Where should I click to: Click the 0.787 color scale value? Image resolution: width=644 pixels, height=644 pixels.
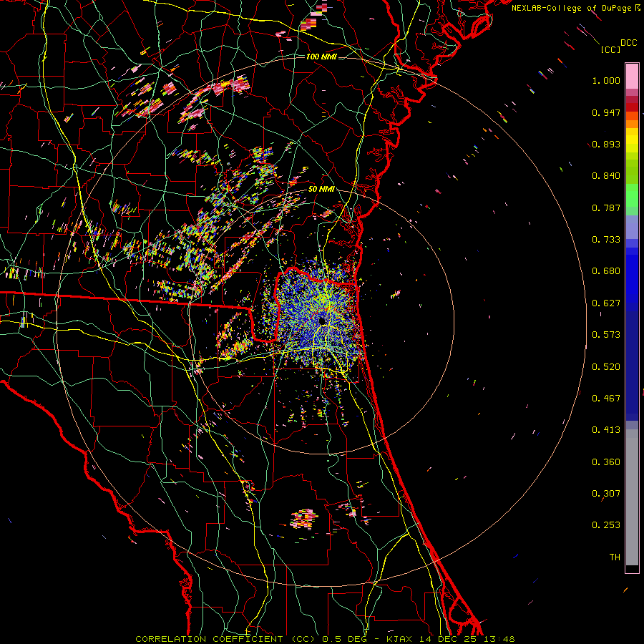tap(606, 208)
